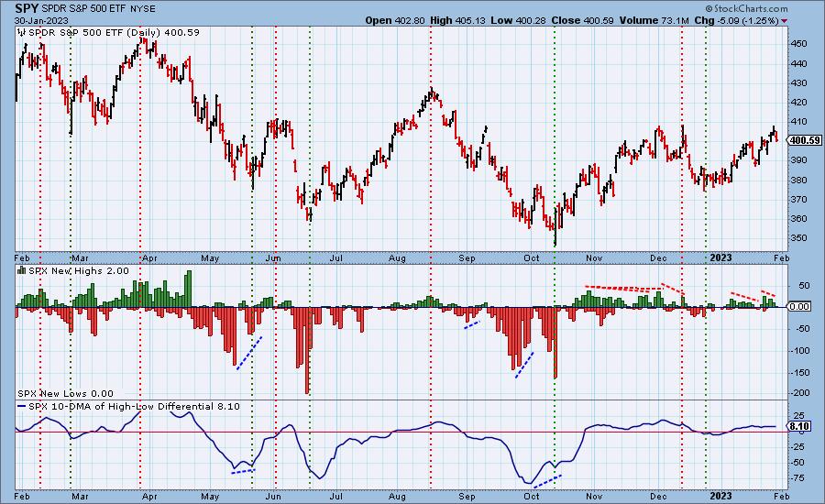825x504 pixels.
Task: Click the -25 label on differential axis
Action: tap(797, 446)
